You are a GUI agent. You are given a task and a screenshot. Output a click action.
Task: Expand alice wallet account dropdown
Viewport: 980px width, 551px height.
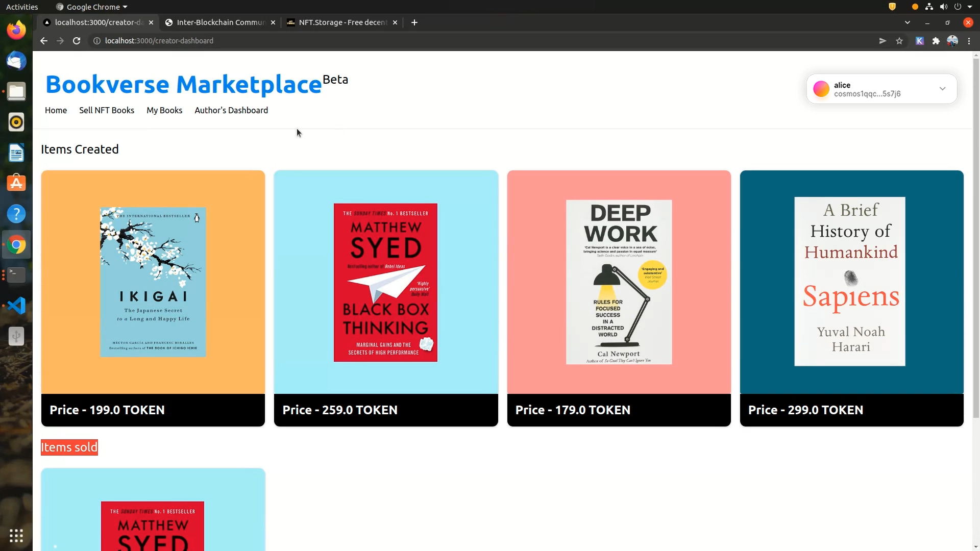pos(942,89)
